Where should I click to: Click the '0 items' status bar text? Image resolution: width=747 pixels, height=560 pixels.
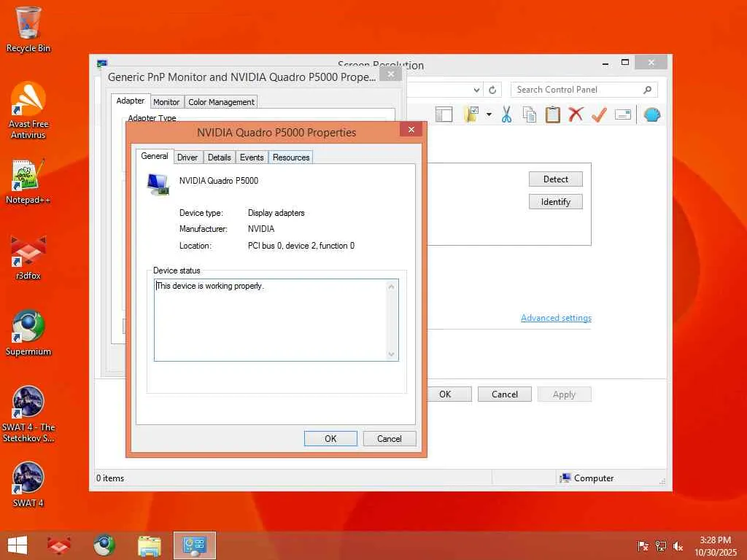[110, 478]
